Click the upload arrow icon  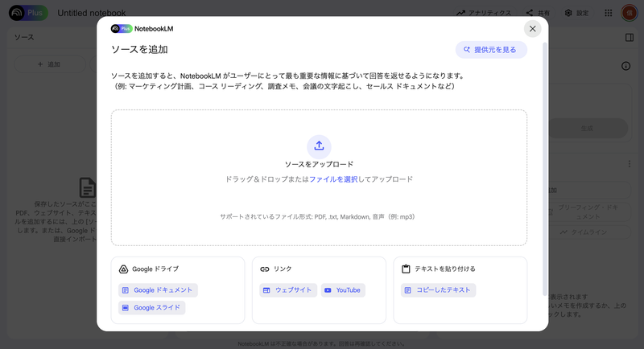(x=319, y=146)
